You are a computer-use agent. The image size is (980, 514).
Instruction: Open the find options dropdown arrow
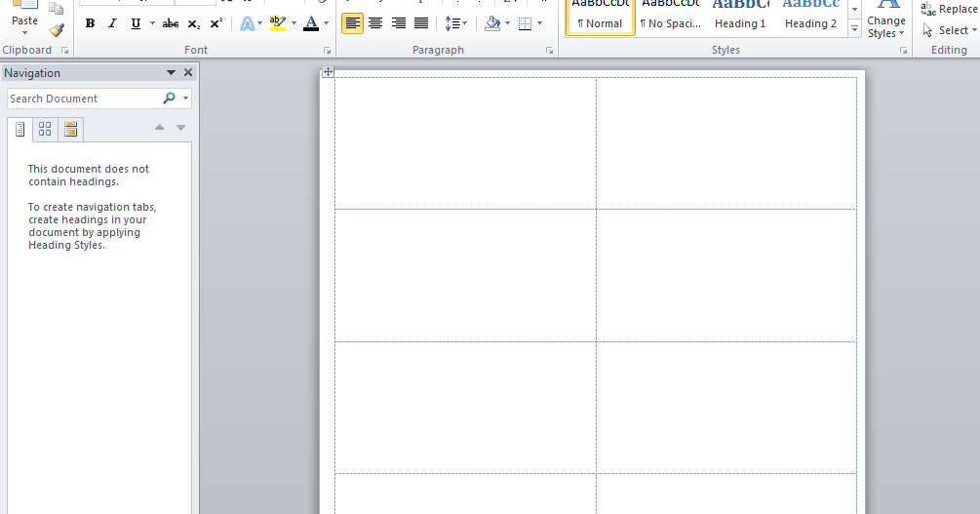185,99
